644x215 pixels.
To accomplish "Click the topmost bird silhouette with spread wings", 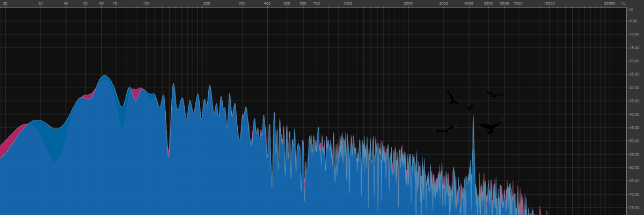I will click(x=495, y=95).
